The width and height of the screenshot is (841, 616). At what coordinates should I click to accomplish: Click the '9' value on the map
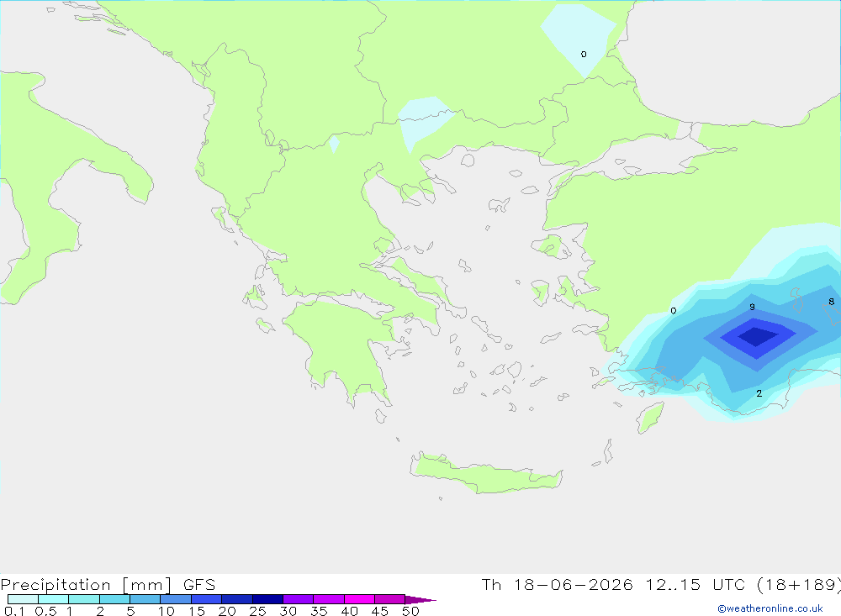click(x=752, y=307)
